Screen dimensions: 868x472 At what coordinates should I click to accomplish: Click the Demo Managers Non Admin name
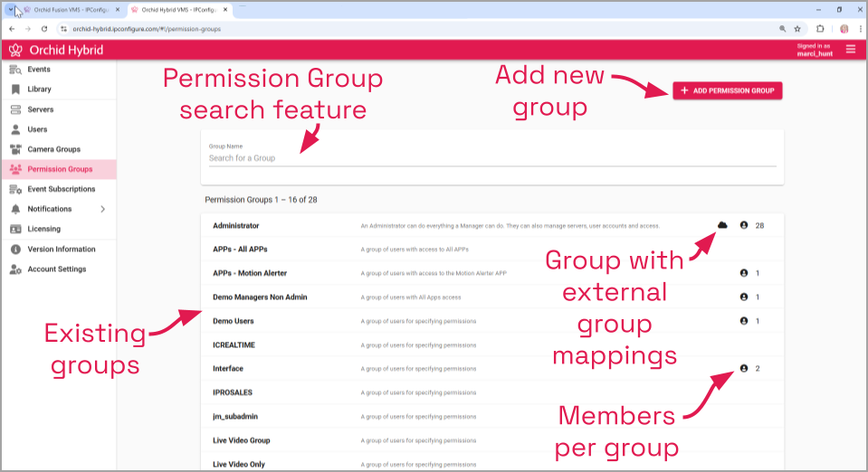(x=260, y=297)
